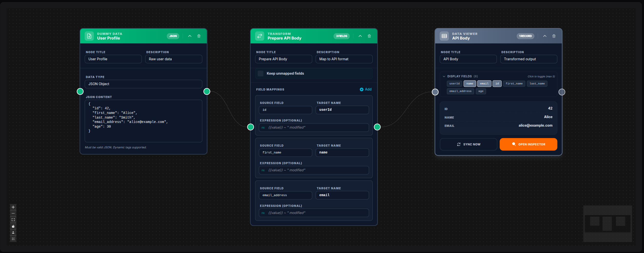The image size is (644, 253).
Task: Collapse the User Profile node with its chevron
Action: [190, 36]
